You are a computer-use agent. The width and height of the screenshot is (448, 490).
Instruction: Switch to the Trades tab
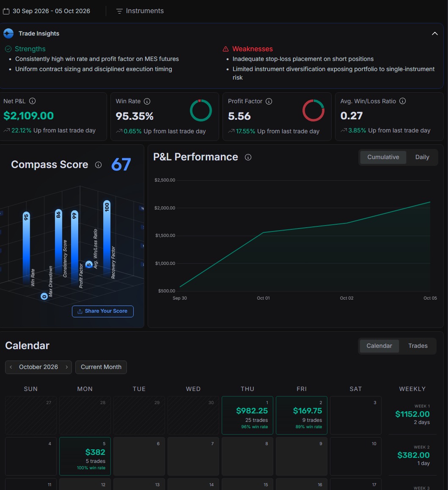click(x=418, y=346)
